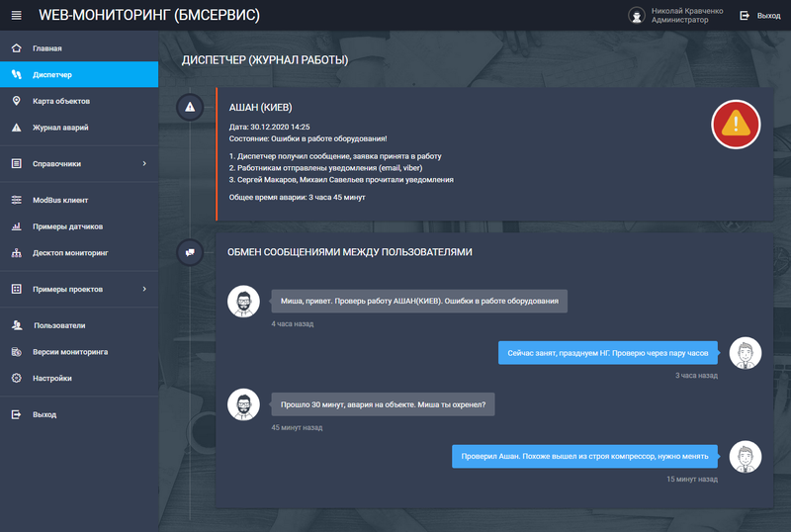Click the header logout icon

coord(745,15)
